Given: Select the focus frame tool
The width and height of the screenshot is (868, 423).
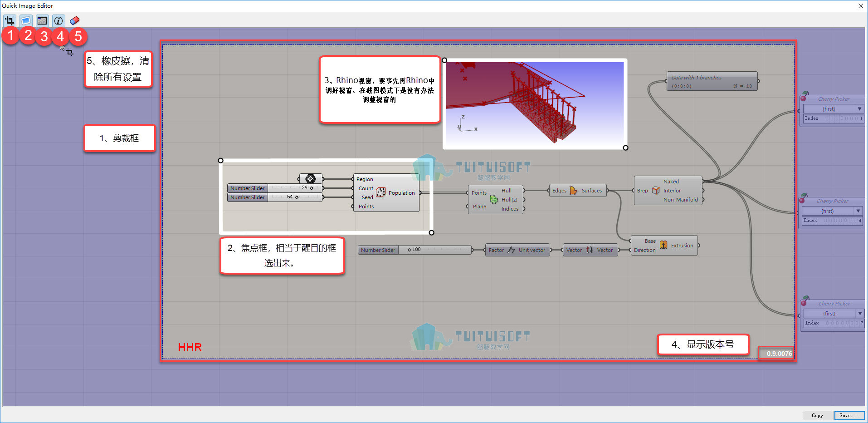Looking at the screenshot, I should (x=26, y=20).
